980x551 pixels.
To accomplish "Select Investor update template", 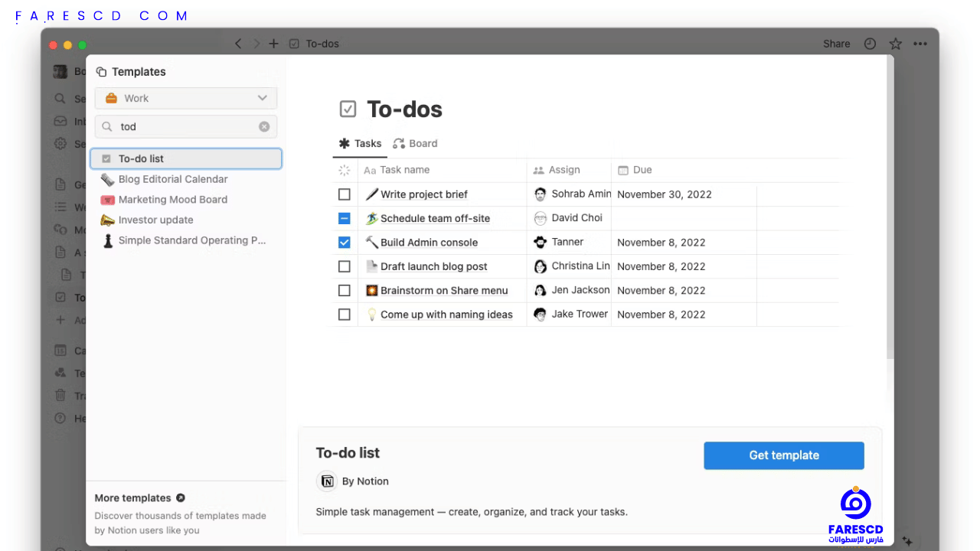I will tap(186, 220).
